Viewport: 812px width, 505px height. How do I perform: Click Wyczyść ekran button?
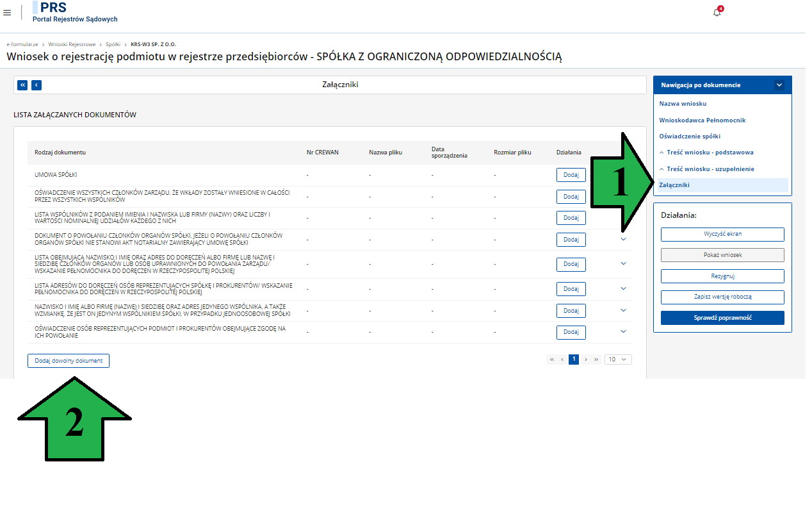pyautogui.click(x=722, y=234)
